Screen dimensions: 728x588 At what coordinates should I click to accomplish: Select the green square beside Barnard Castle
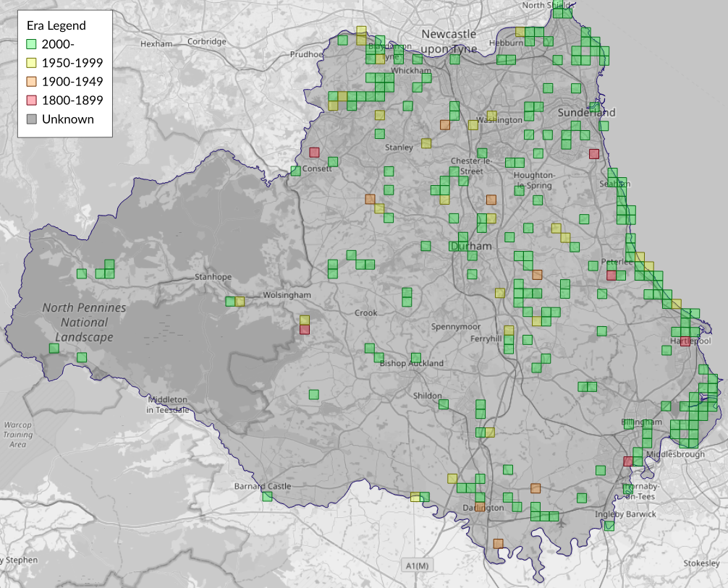pos(267,496)
